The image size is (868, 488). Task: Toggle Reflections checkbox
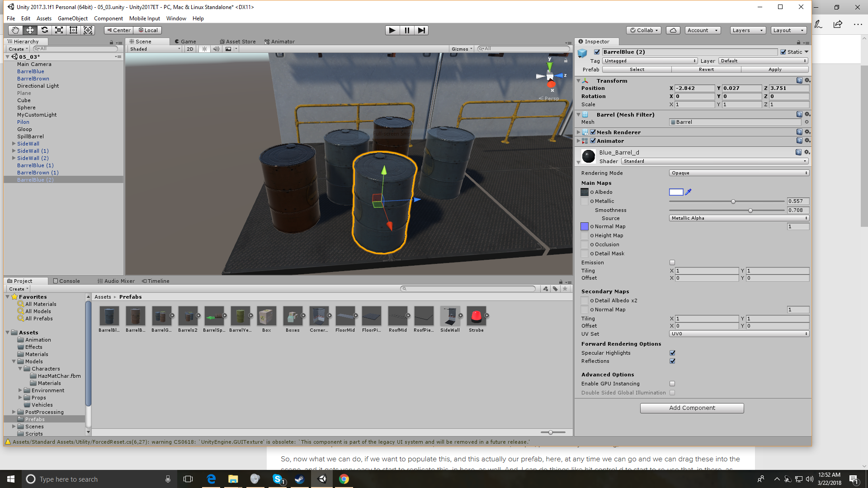[672, 361]
